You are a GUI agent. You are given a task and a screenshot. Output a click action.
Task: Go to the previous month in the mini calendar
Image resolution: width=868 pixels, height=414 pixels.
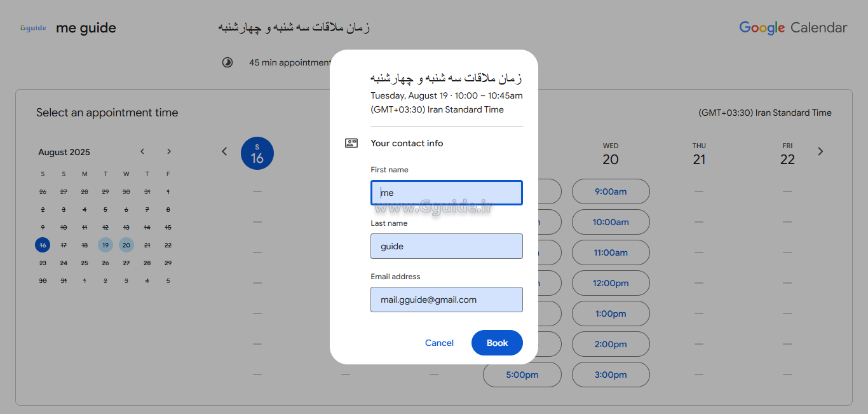pos(142,151)
